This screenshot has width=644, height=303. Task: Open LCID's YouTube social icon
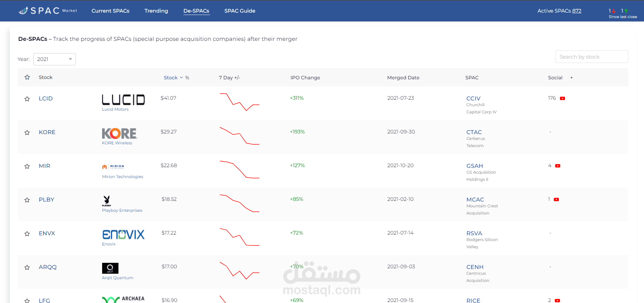tap(562, 98)
